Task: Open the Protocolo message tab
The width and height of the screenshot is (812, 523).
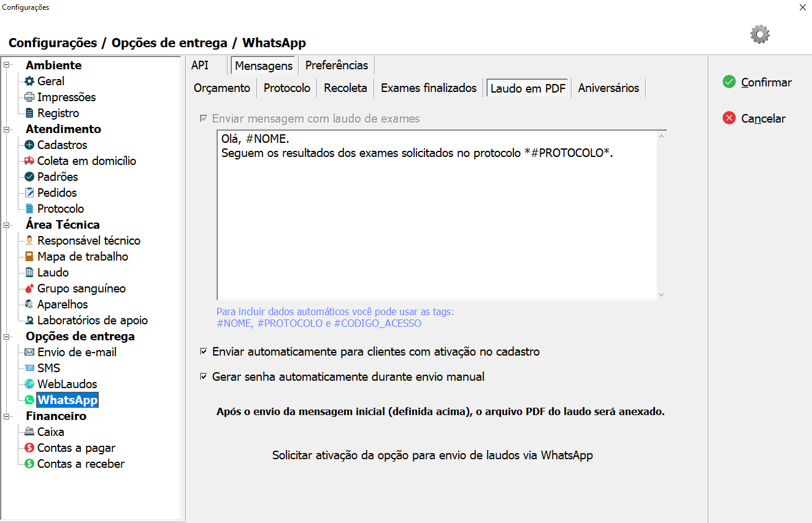Action: 287,88
